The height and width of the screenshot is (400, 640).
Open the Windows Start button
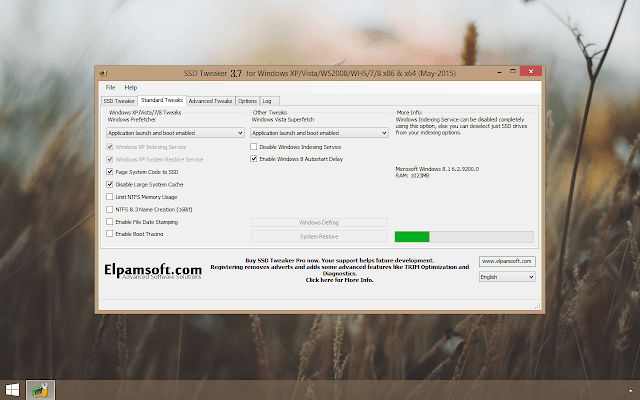coord(12,390)
